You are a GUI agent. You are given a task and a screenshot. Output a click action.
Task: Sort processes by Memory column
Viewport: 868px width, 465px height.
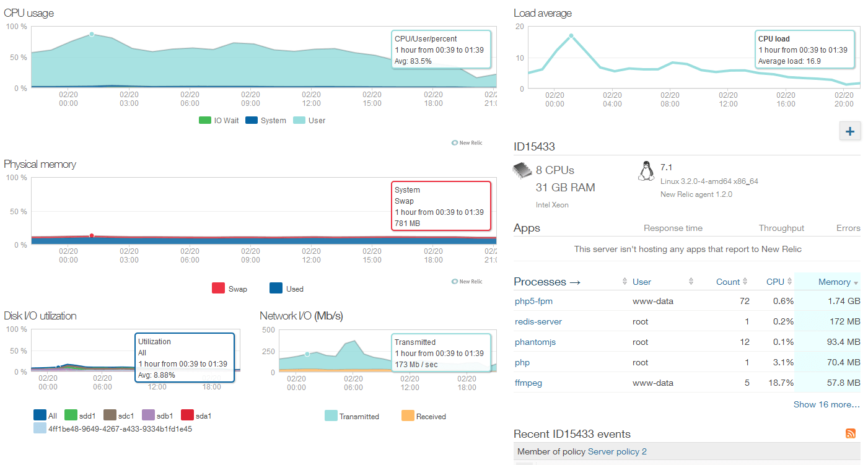pyautogui.click(x=838, y=282)
